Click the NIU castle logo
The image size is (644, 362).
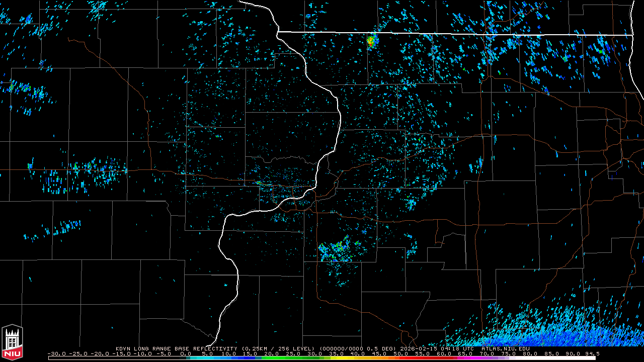tap(12, 343)
